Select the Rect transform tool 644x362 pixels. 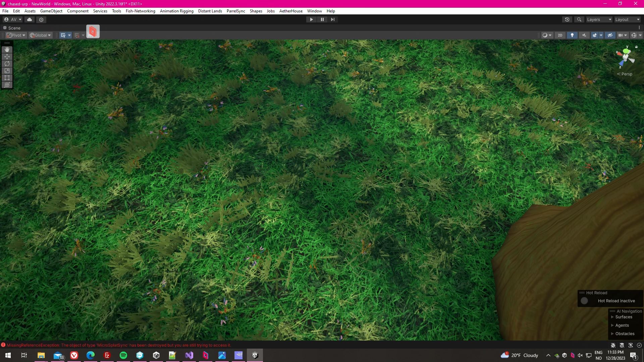(x=7, y=78)
